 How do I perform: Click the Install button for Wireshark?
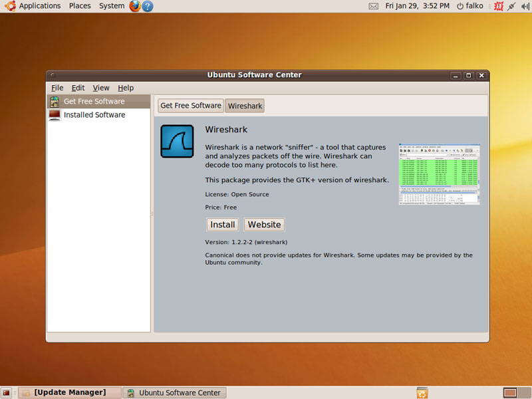click(x=222, y=225)
